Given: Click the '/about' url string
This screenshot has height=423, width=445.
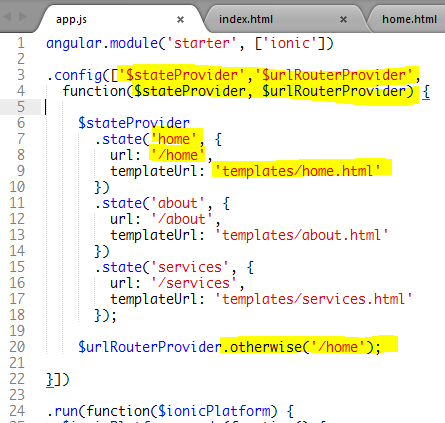Looking at the screenshot, I should click(x=182, y=219).
